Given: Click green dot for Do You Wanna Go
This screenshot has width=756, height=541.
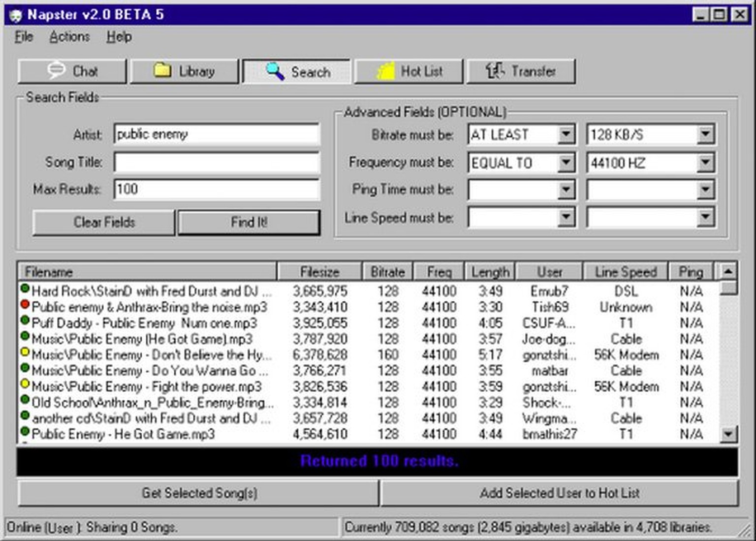Looking at the screenshot, I should (x=25, y=368).
